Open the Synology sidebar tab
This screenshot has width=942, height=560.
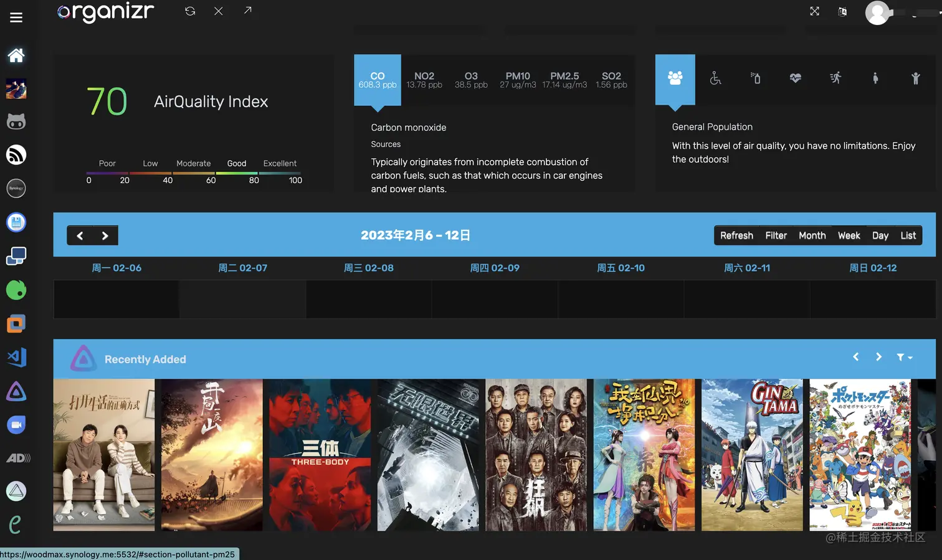pos(16,188)
